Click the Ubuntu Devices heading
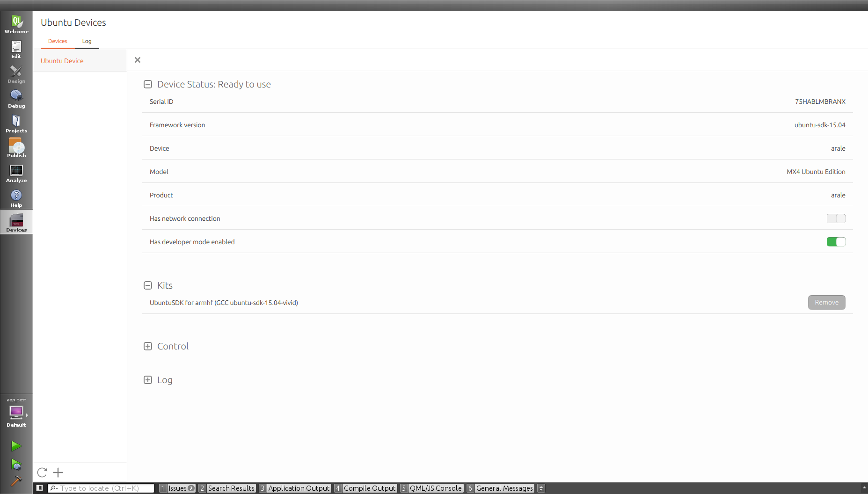Image resolution: width=868 pixels, height=494 pixels. (x=73, y=22)
